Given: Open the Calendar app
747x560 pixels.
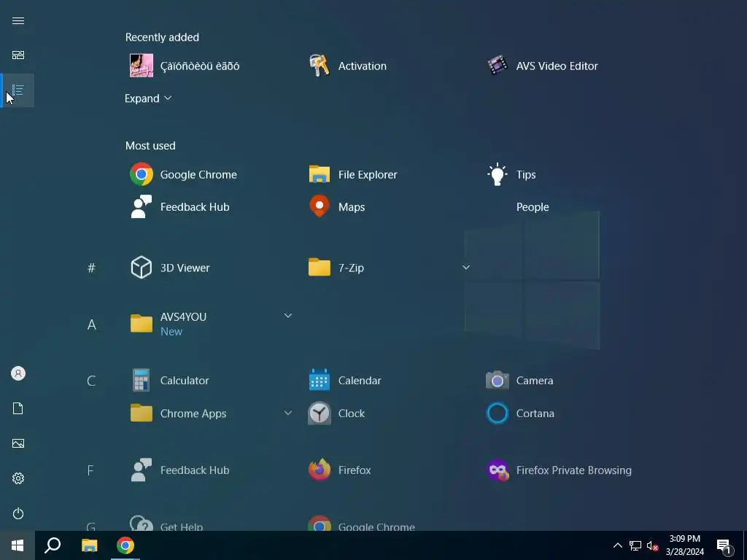Looking at the screenshot, I should click(x=345, y=380).
